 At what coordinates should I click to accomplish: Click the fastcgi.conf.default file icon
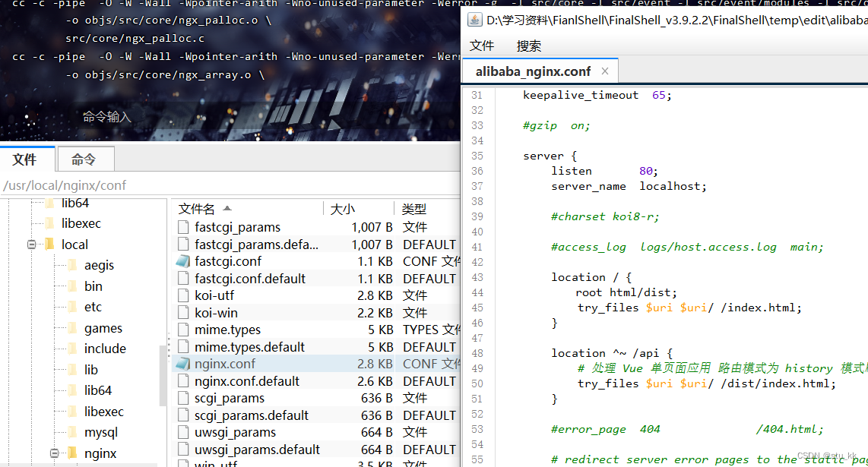(183, 279)
